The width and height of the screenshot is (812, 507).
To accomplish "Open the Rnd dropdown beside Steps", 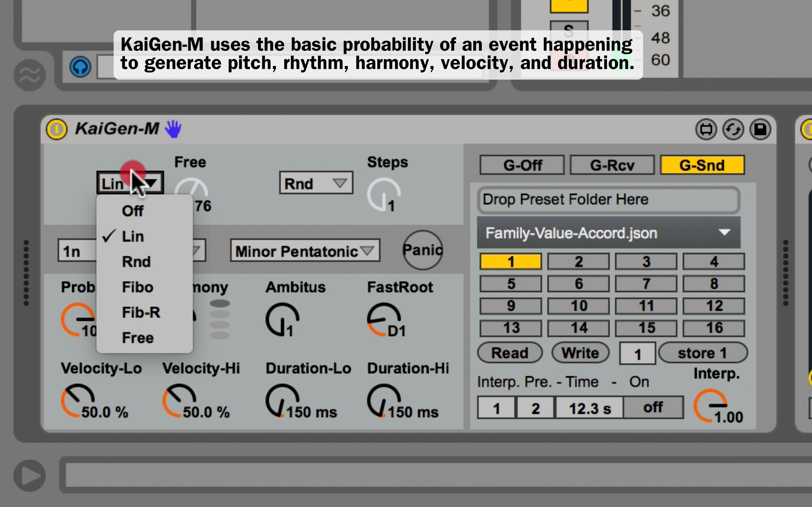I will click(x=316, y=183).
